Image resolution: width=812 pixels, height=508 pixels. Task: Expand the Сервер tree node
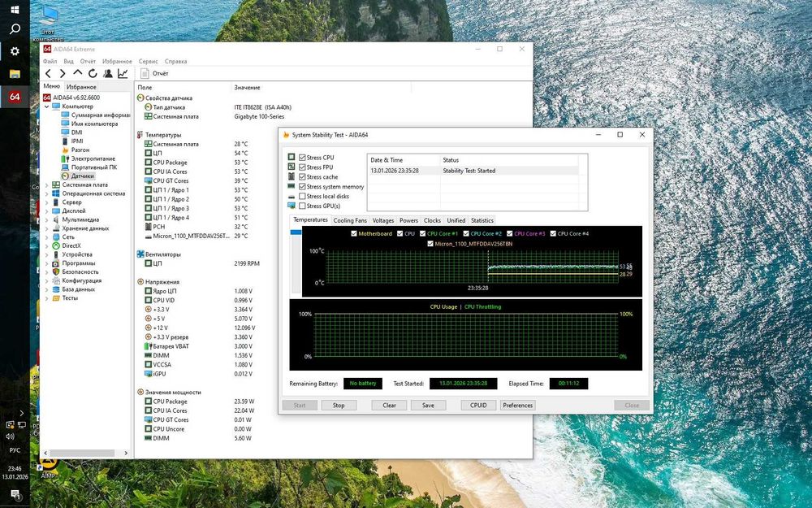click(x=46, y=202)
